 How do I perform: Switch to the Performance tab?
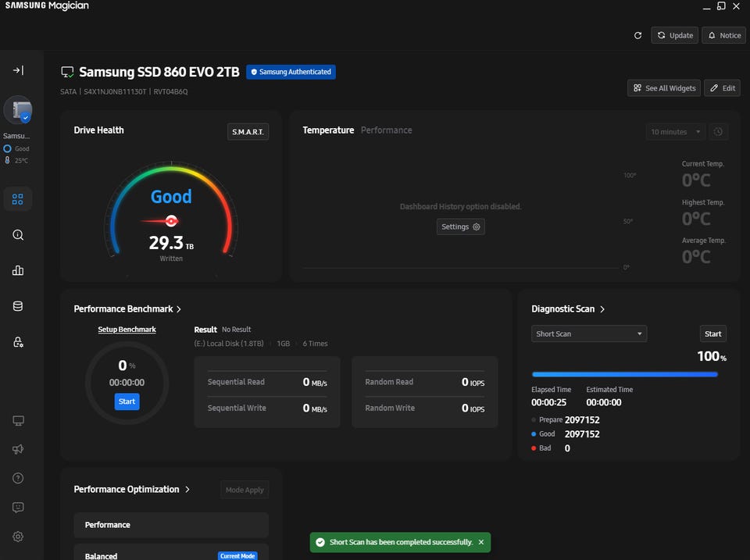[x=386, y=130]
